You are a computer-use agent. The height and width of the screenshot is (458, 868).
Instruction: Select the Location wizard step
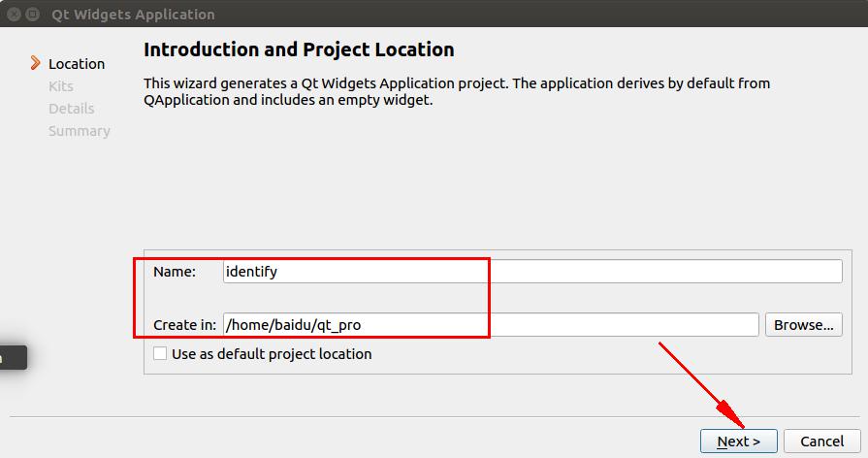[x=77, y=64]
